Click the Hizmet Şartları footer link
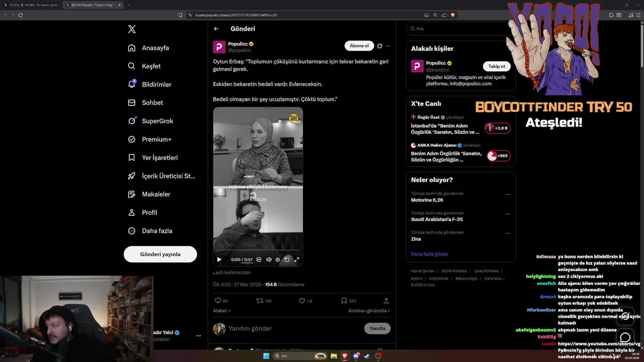The width and height of the screenshot is (644, 362). pos(422,271)
